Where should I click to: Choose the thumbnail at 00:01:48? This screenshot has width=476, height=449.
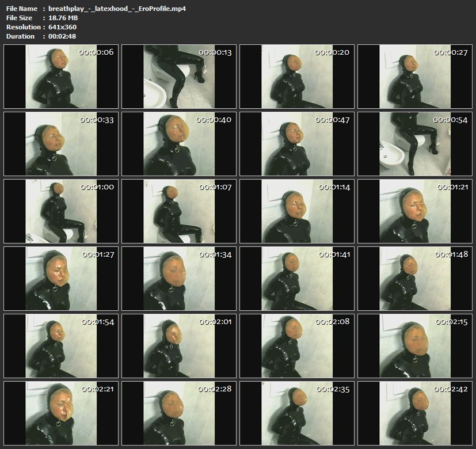[414, 279]
